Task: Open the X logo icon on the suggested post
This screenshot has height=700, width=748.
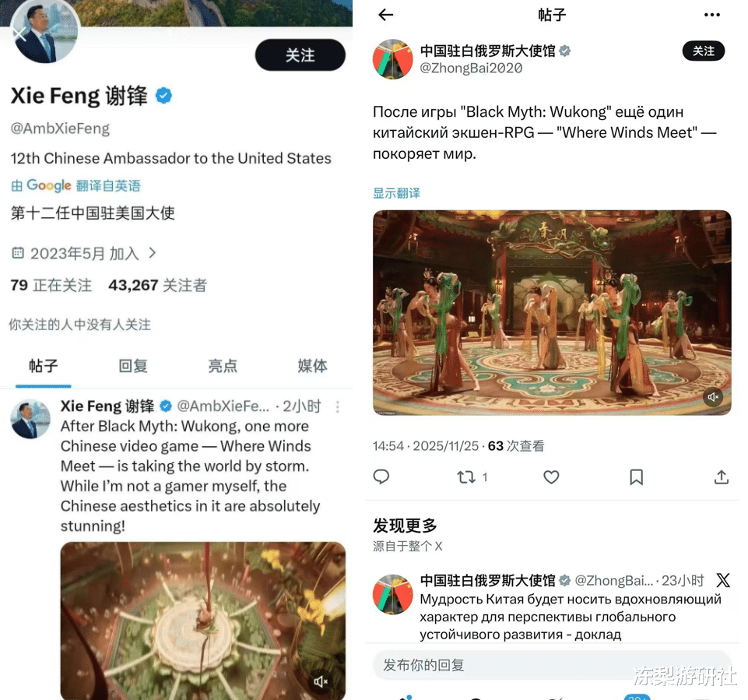Action: 723,580
